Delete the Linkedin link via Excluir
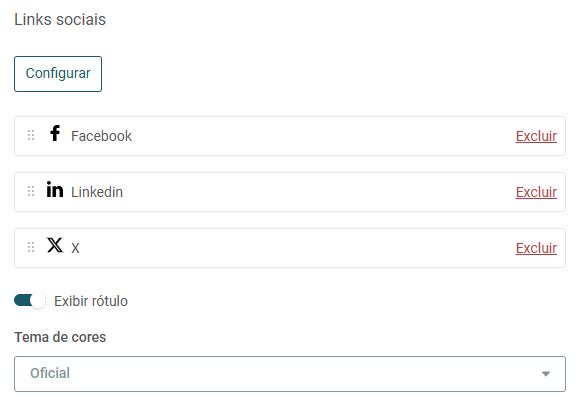The width and height of the screenshot is (583, 397). click(x=536, y=192)
